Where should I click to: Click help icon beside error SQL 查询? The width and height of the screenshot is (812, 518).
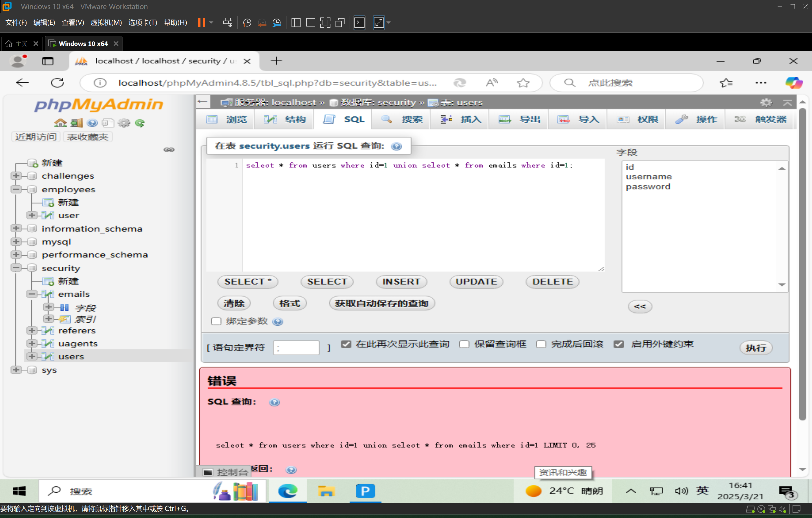[274, 402]
